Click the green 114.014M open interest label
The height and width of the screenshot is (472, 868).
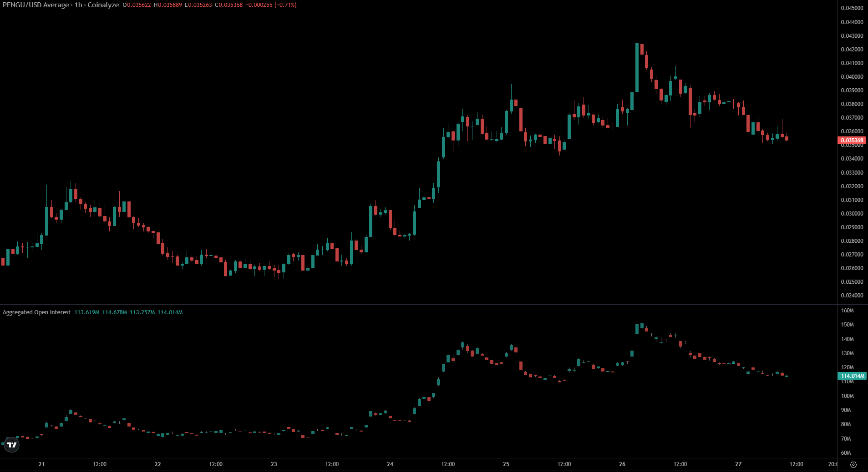tap(852, 376)
